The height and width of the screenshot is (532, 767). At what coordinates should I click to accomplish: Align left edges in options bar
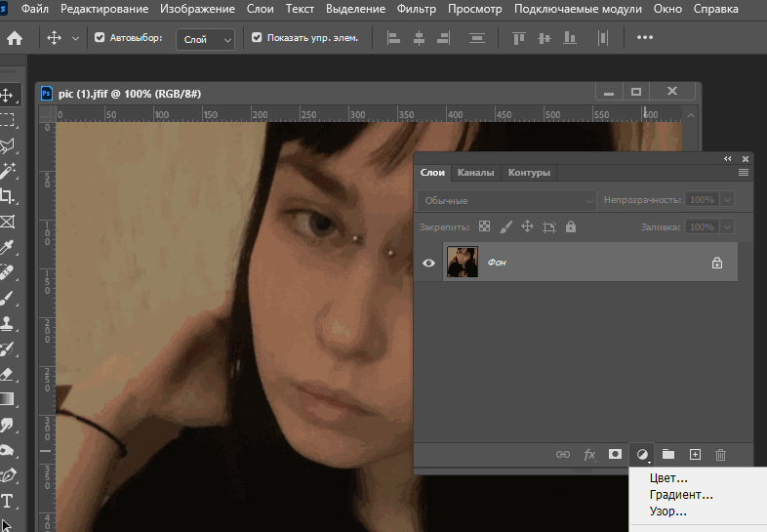click(393, 38)
